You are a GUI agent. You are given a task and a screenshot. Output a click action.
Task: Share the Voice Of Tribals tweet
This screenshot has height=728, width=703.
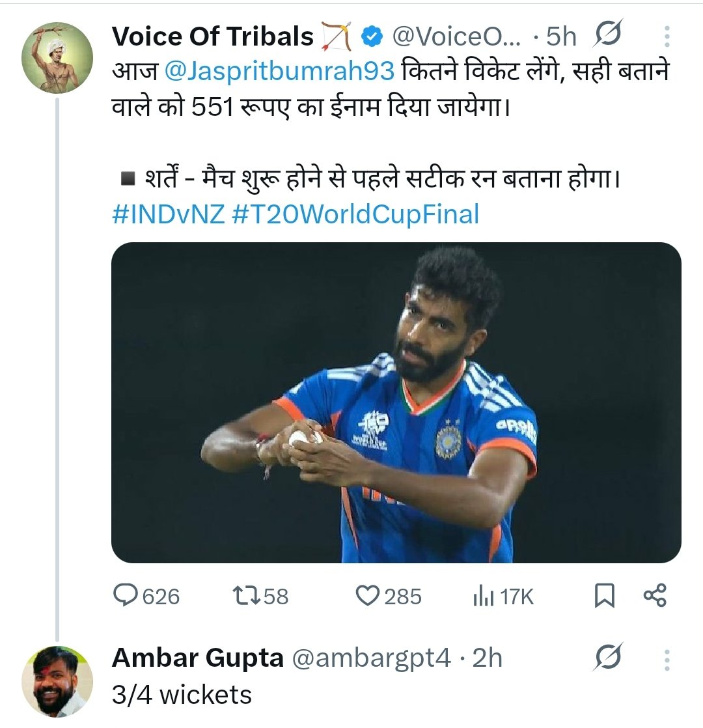click(655, 596)
